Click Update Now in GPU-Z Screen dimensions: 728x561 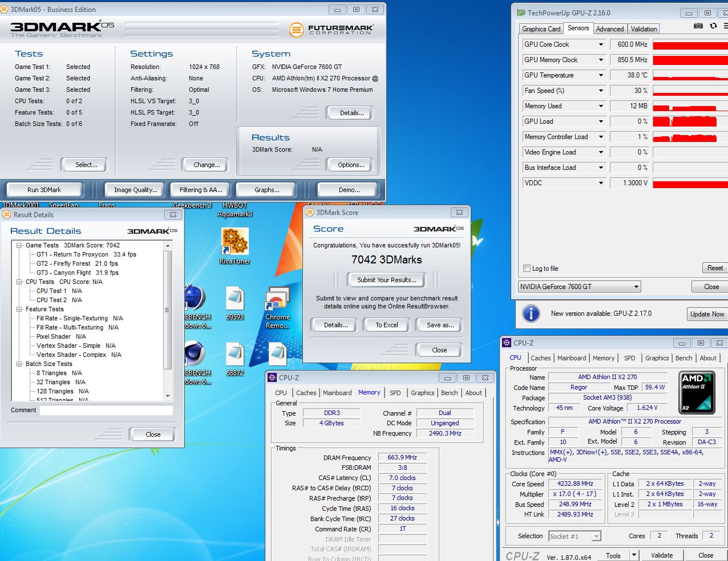(x=707, y=314)
